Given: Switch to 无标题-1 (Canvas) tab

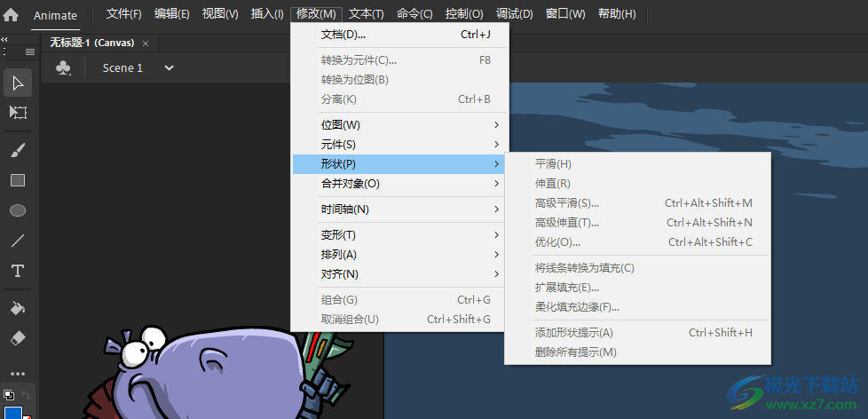Looking at the screenshot, I should tap(92, 43).
